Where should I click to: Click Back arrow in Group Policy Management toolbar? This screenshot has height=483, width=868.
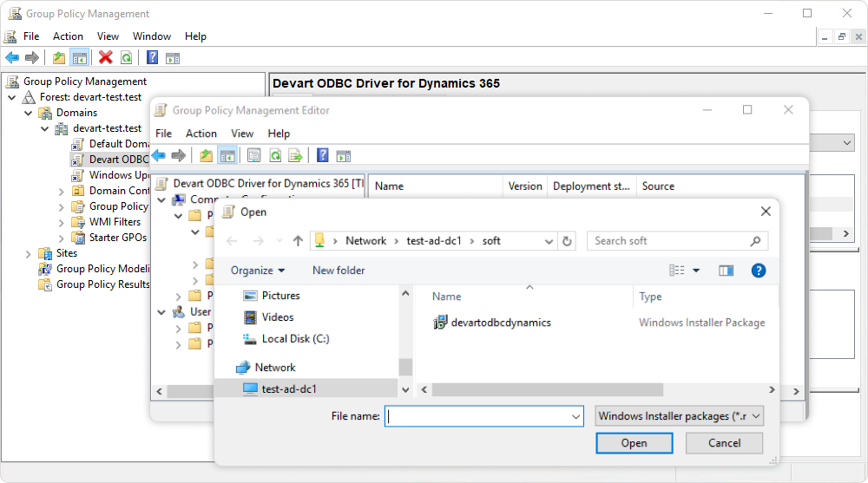click(12, 57)
